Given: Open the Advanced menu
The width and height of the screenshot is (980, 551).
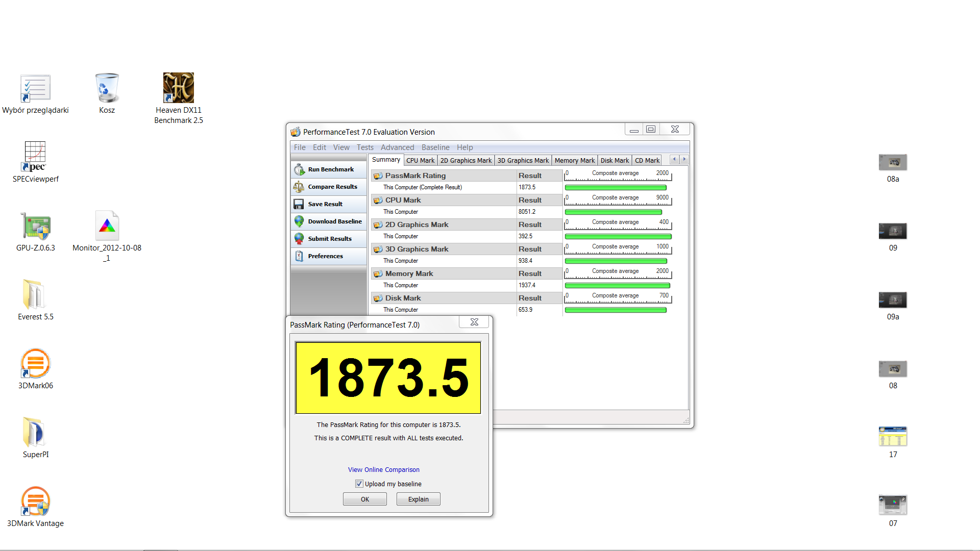Looking at the screenshot, I should [x=398, y=147].
